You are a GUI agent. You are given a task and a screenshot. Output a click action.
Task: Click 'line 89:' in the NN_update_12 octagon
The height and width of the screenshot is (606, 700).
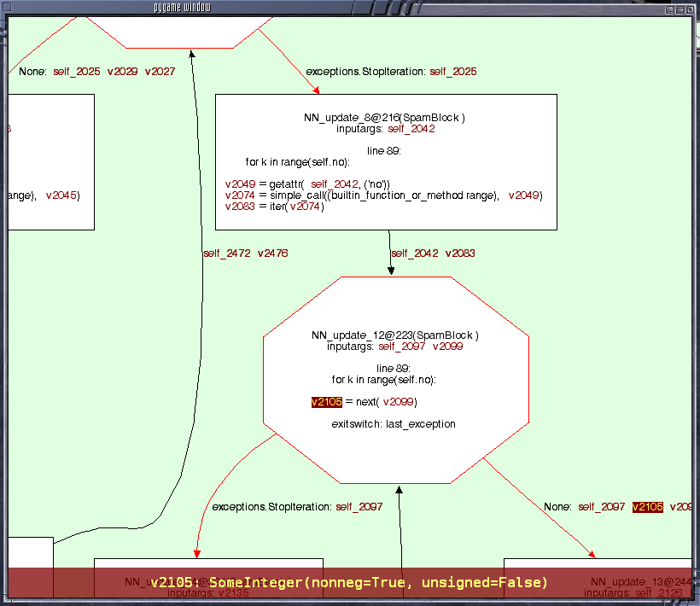coord(394,369)
